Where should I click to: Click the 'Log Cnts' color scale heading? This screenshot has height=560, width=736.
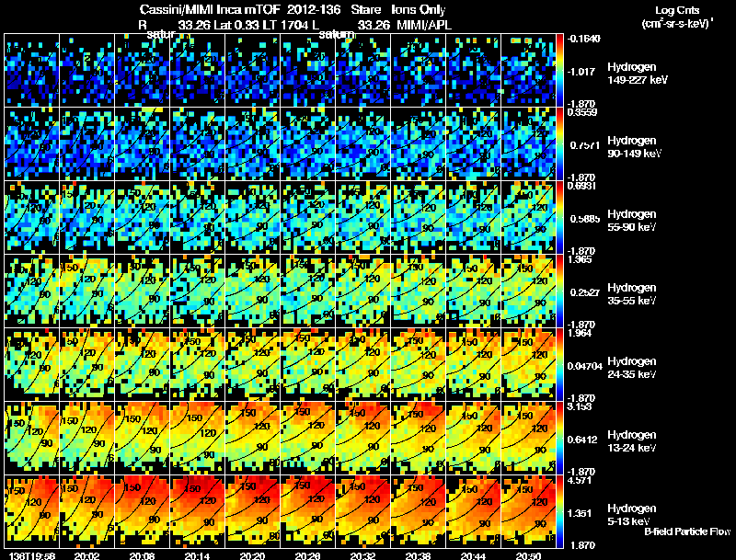[677, 10]
